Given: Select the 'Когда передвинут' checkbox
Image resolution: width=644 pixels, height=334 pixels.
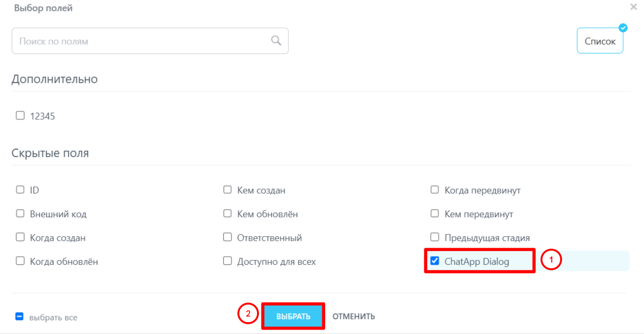Looking at the screenshot, I should pos(435,189).
